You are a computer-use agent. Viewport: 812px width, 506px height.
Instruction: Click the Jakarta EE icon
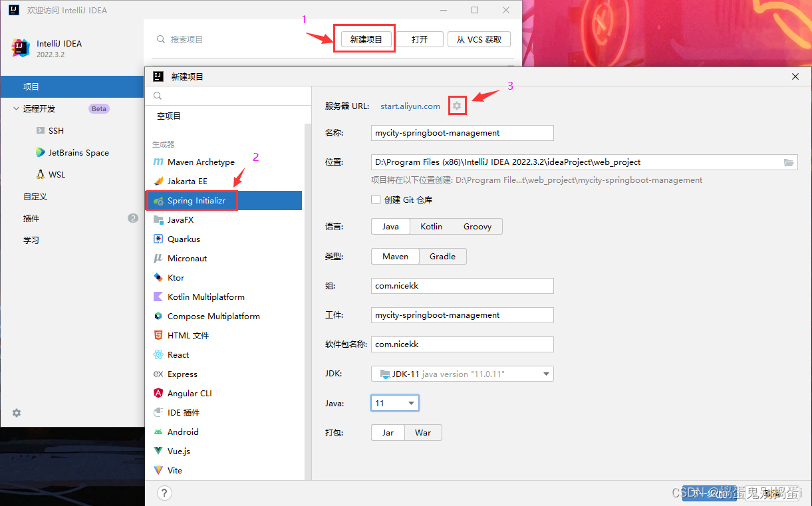tap(158, 181)
